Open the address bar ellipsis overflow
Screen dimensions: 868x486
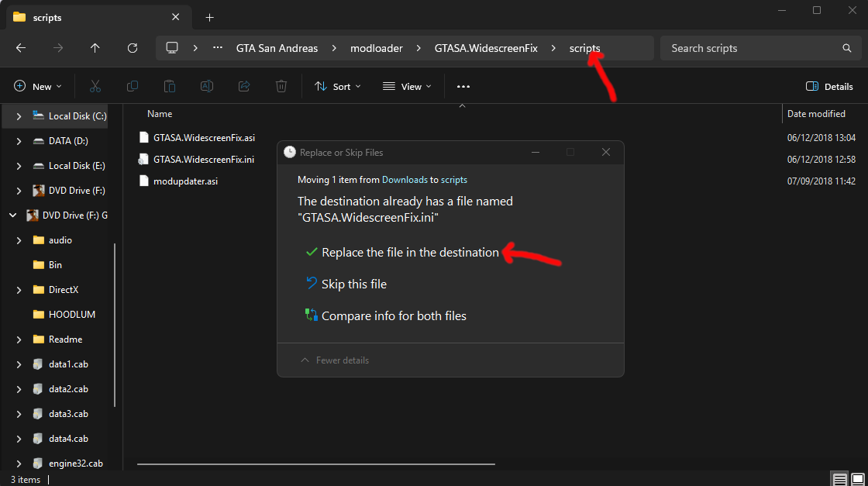coord(218,48)
